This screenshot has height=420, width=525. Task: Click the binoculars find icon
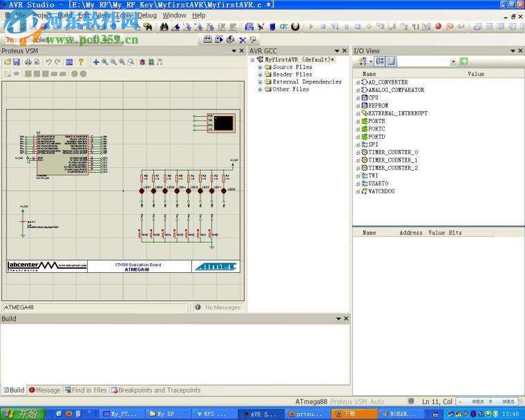point(164,26)
